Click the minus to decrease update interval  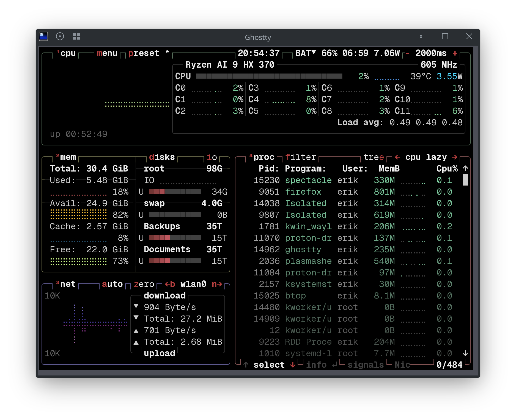pyautogui.click(x=408, y=53)
